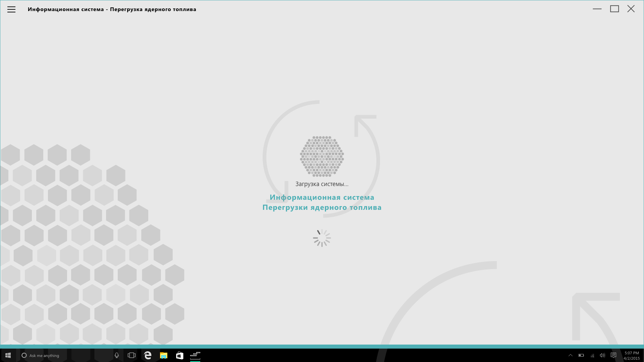644x362 pixels.
Task: Open the Windows Store from taskbar
Action: point(180,355)
